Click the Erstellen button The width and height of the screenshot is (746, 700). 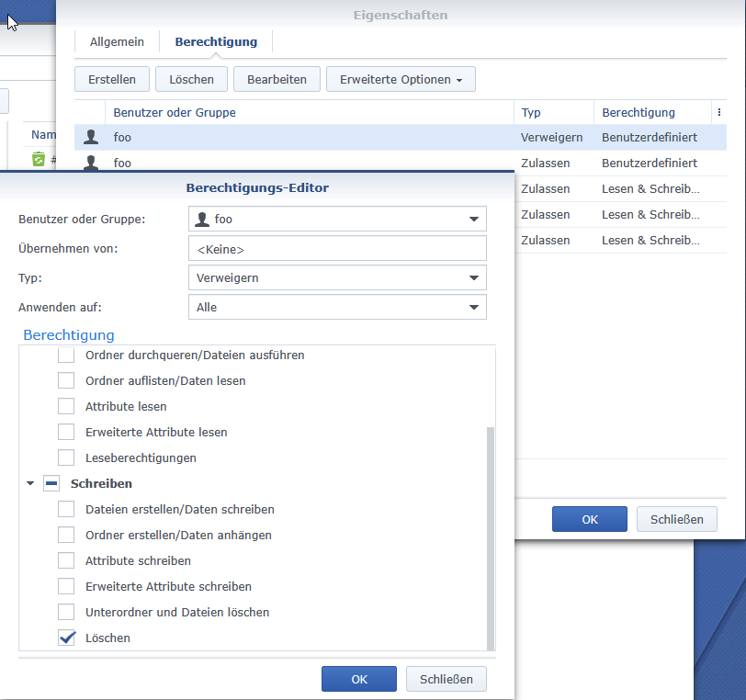coord(112,80)
